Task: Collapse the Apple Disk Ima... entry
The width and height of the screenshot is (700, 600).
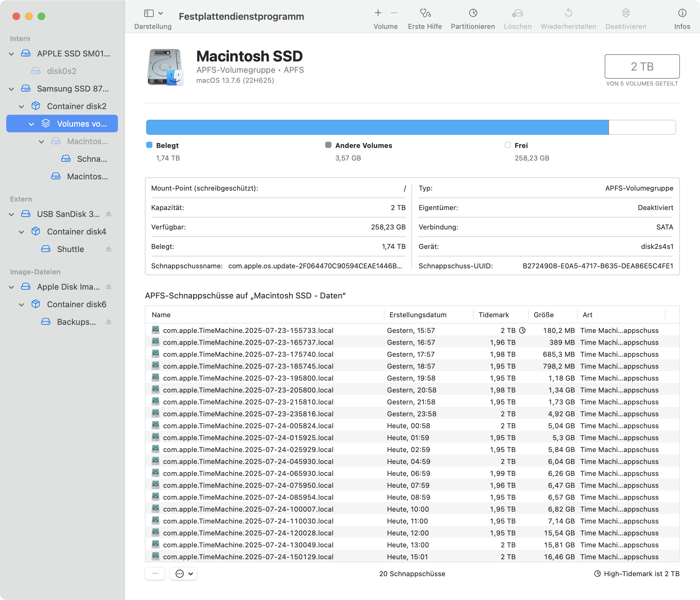Action: pyautogui.click(x=12, y=287)
